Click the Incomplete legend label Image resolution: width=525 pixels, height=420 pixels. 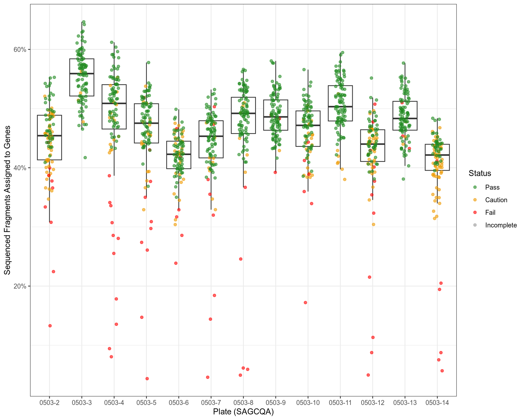(x=501, y=225)
